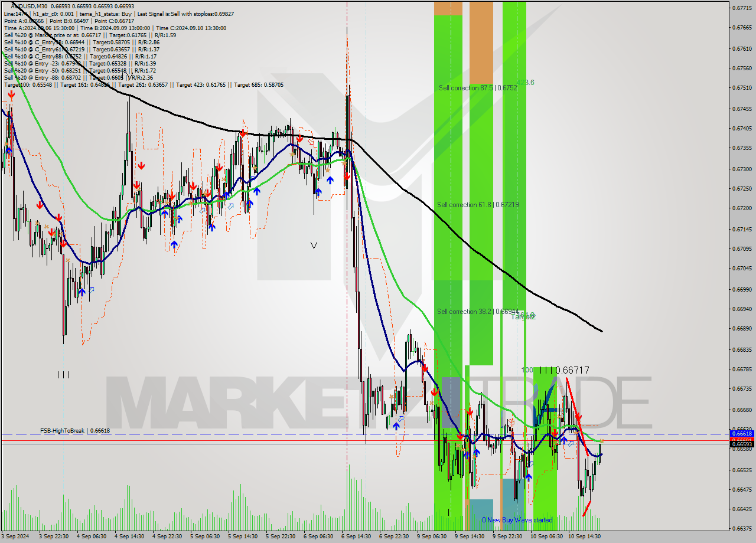Click the 0.67355 price axis label
This screenshot has height=543, width=756.
click(x=742, y=148)
